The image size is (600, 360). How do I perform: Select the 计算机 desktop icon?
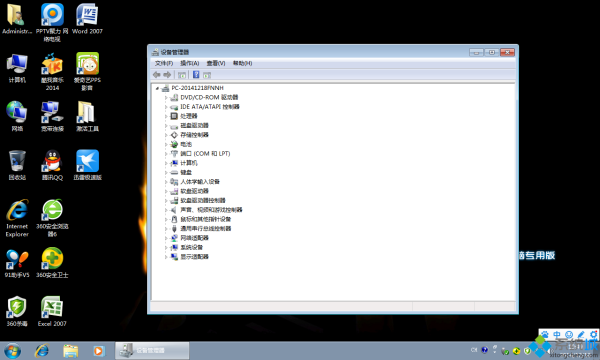(x=17, y=68)
